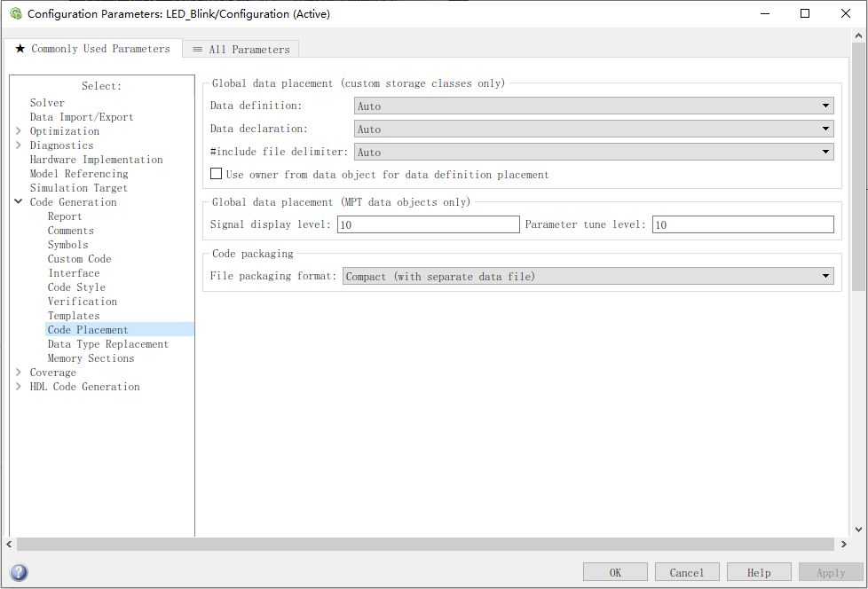The width and height of the screenshot is (868, 589).
Task: Select Data Import/Export in the tree
Action: 82,117
